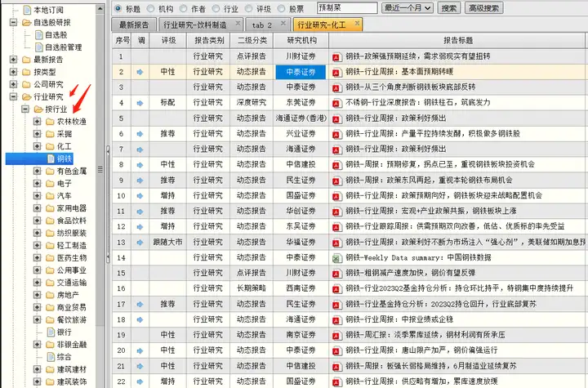The width and height of the screenshot is (588, 388).
Task: Open PDF icon for report row 1
Action: [336, 57]
